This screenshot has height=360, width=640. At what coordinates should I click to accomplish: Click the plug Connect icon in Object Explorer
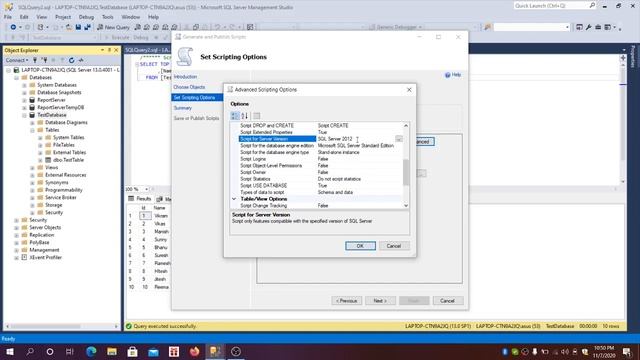tap(35, 60)
